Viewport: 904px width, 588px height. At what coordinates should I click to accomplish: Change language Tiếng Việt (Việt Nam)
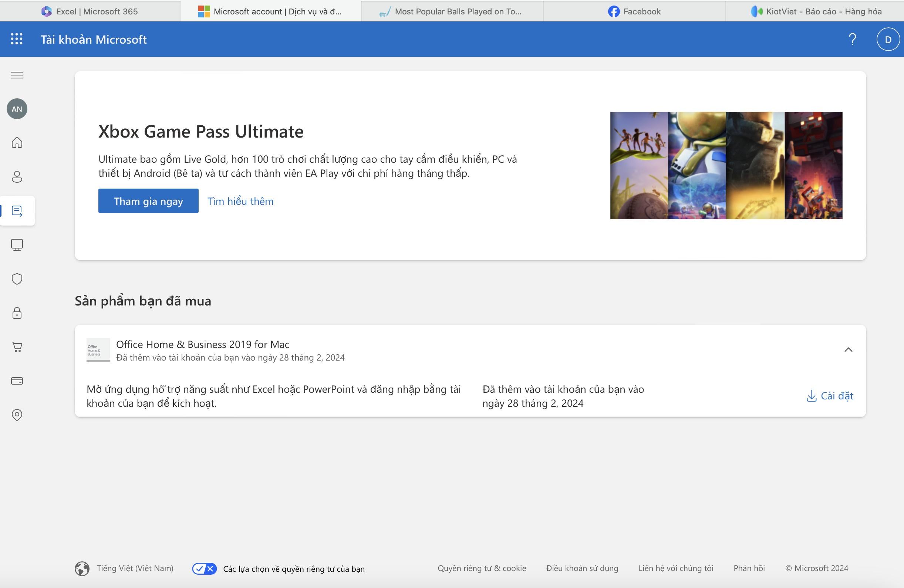pos(135,568)
